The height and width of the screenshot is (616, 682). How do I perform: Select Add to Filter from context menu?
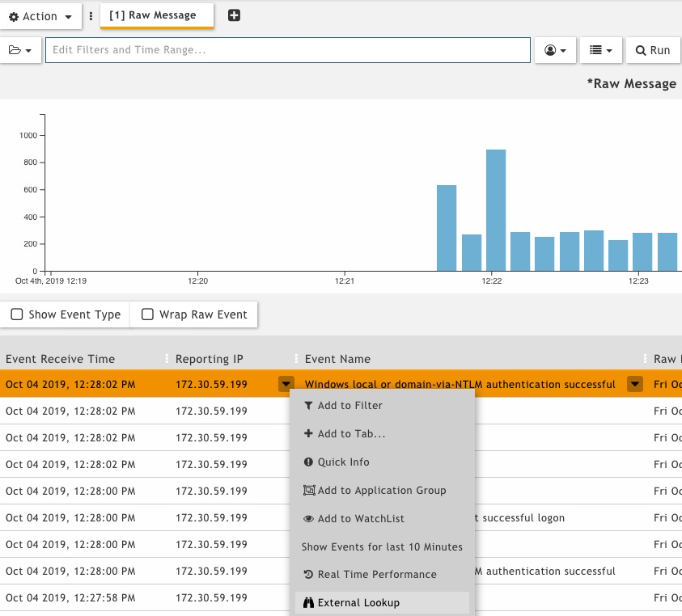(x=349, y=406)
